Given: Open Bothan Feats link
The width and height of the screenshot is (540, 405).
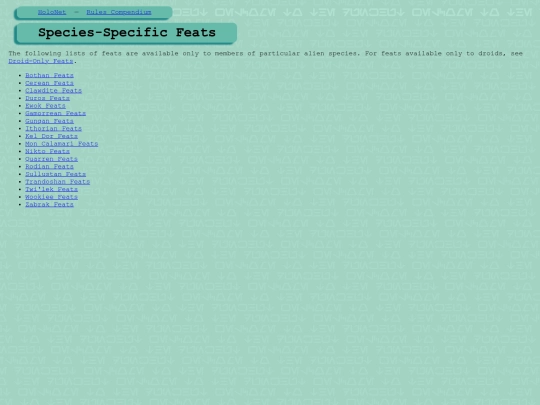Looking at the screenshot, I should coord(49,75).
